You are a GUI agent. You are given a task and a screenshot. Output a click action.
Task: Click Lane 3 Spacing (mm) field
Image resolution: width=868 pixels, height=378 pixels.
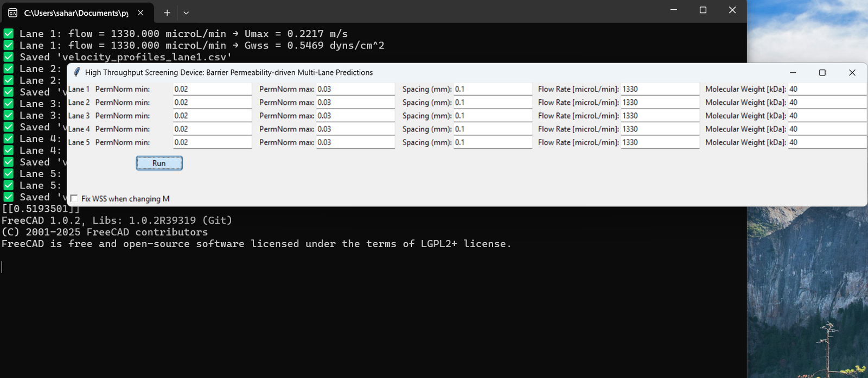coord(492,116)
